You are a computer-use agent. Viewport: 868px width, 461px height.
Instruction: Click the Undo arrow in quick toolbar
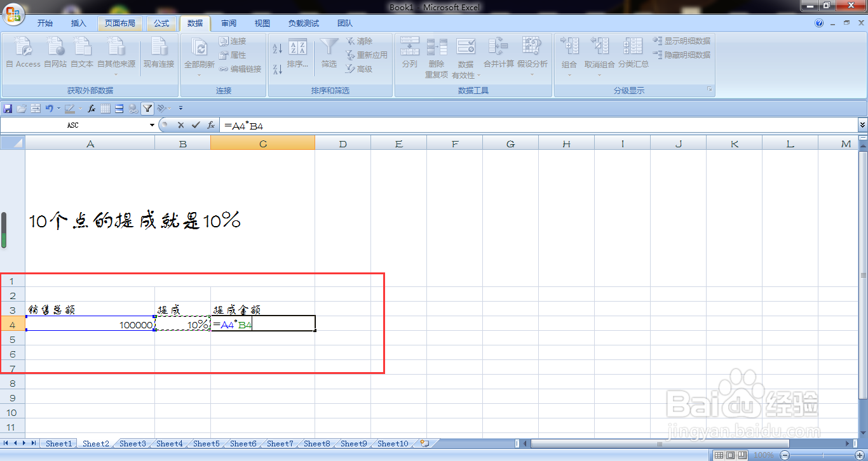pyautogui.click(x=49, y=109)
